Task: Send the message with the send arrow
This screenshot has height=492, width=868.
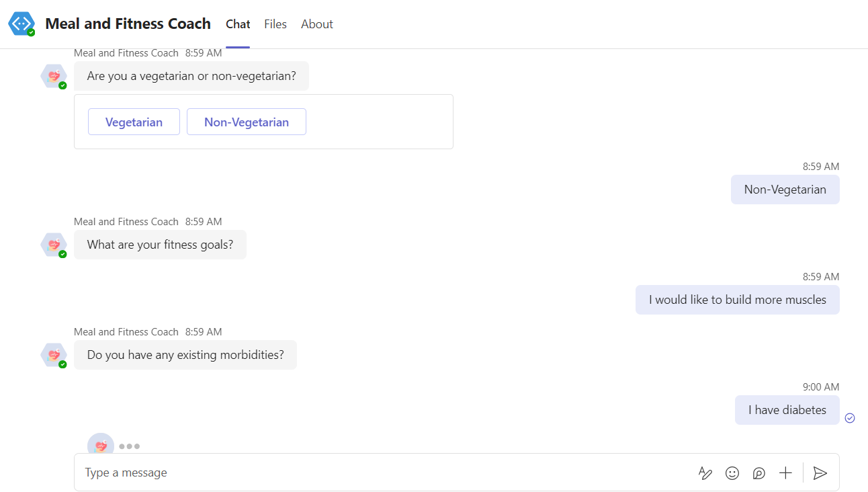Action: [x=820, y=473]
